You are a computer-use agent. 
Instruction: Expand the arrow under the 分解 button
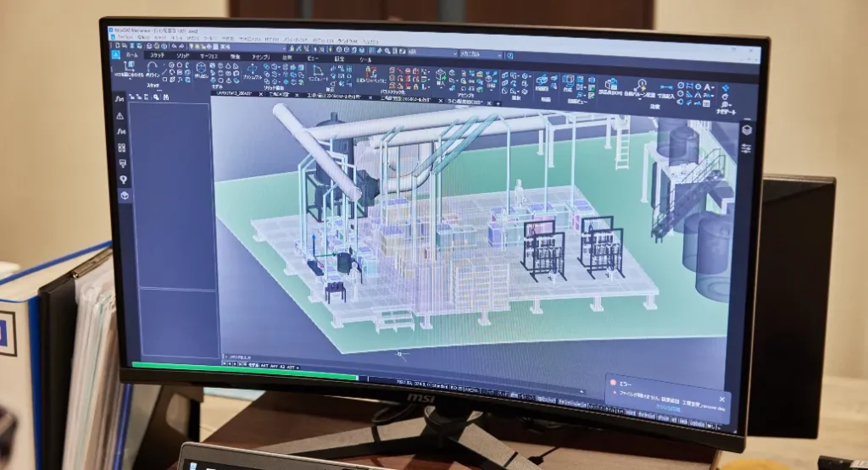pos(492,90)
